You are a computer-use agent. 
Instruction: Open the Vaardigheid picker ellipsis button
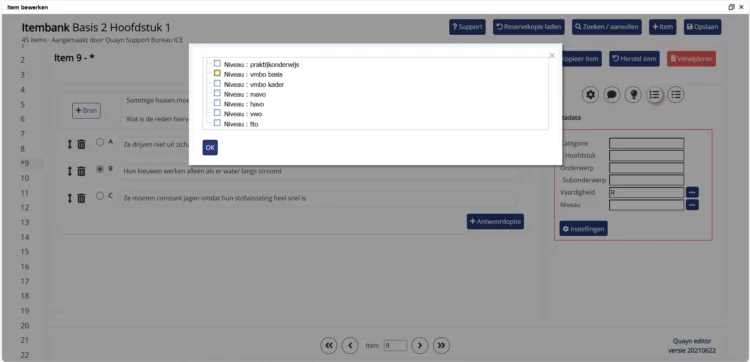[x=692, y=192]
